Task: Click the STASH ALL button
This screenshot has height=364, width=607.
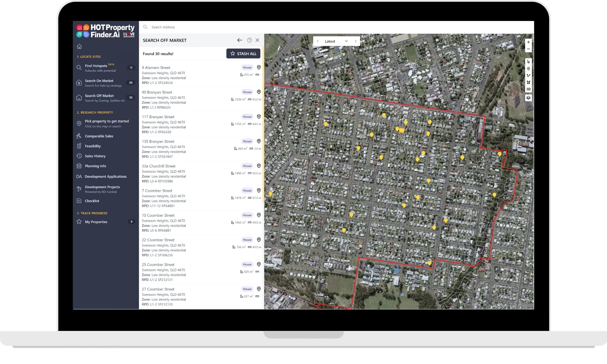Action: pos(243,53)
